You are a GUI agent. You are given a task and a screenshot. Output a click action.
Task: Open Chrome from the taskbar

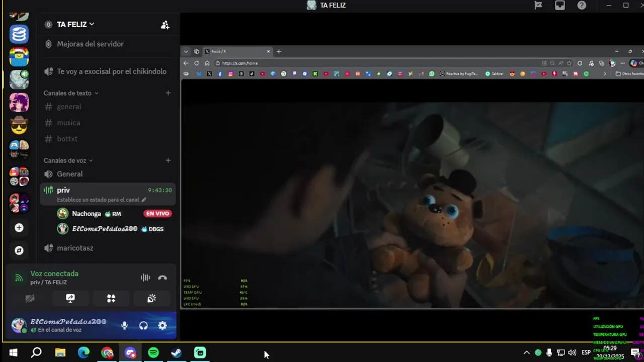click(107, 353)
